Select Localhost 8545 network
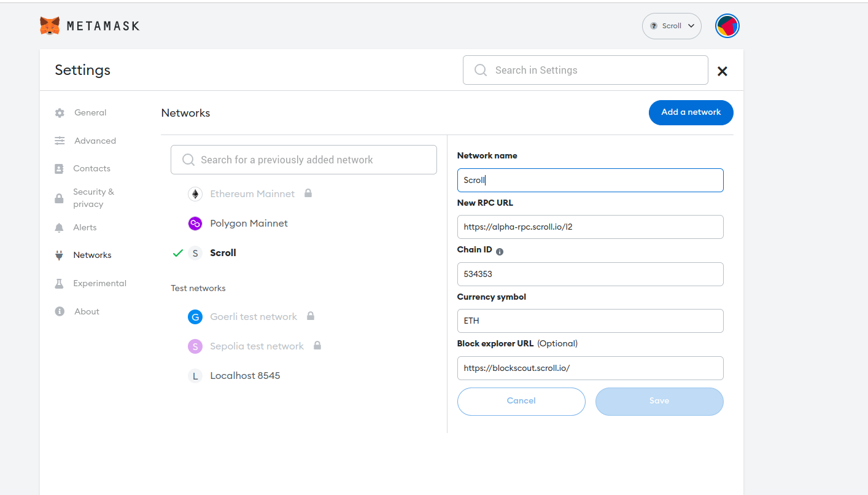Image resolution: width=868 pixels, height=495 pixels. pyautogui.click(x=245, y=375)
